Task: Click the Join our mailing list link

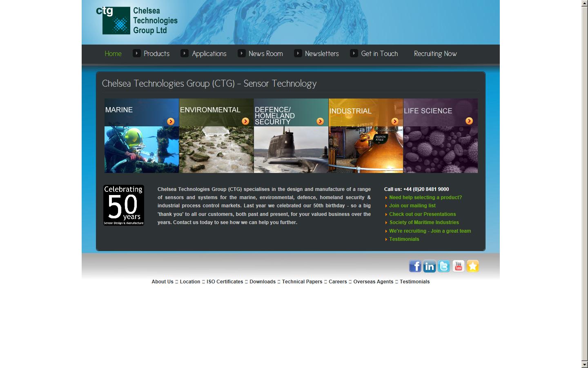Action: click(x=412, y=206)
